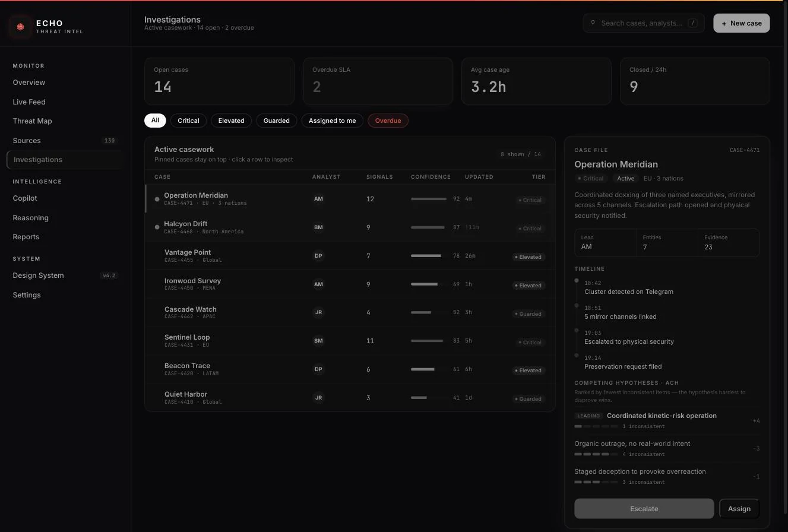Click the DP avatar in Vantage Point row

pos(318,256)
